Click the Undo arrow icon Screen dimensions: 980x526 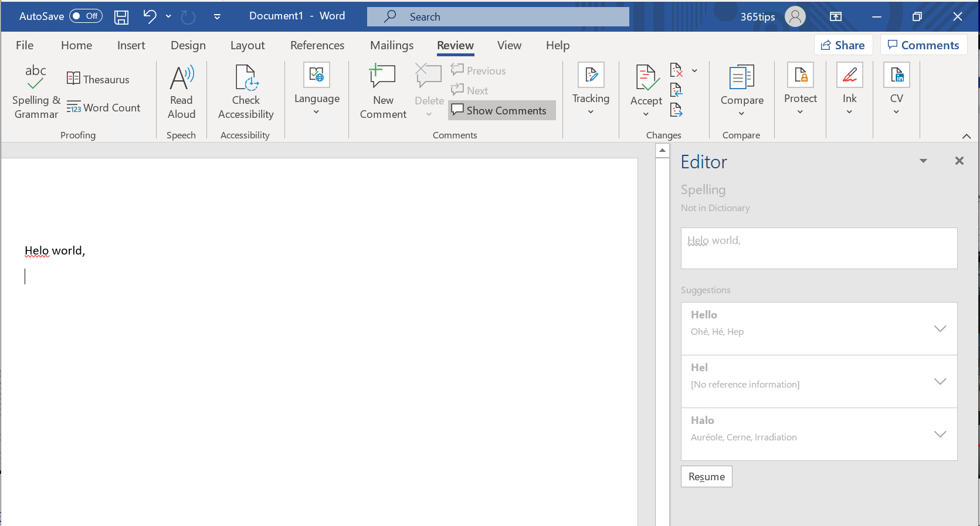coord(150,16)
